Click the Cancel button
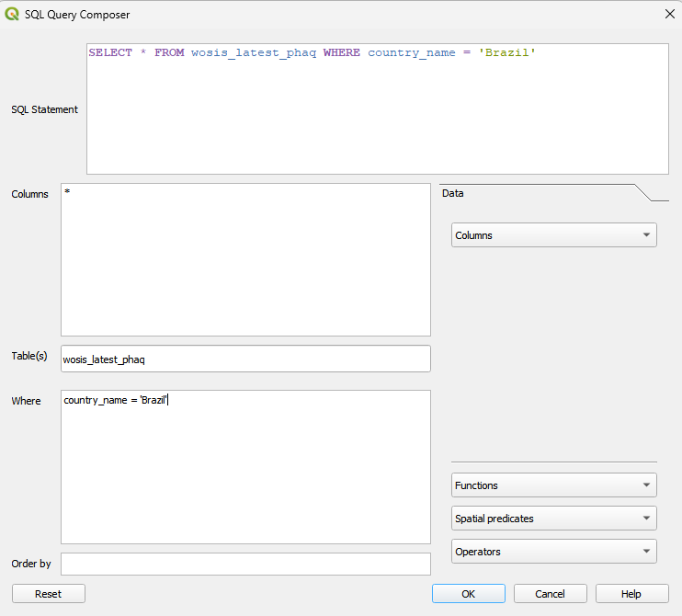Screen dimensions: 682x616 pos(550,594)
